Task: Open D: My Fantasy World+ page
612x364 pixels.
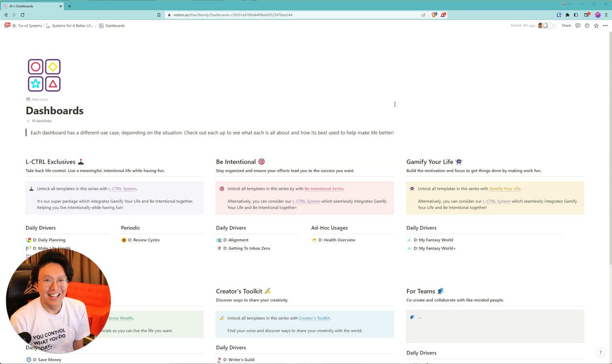Action: coord(431,248)
